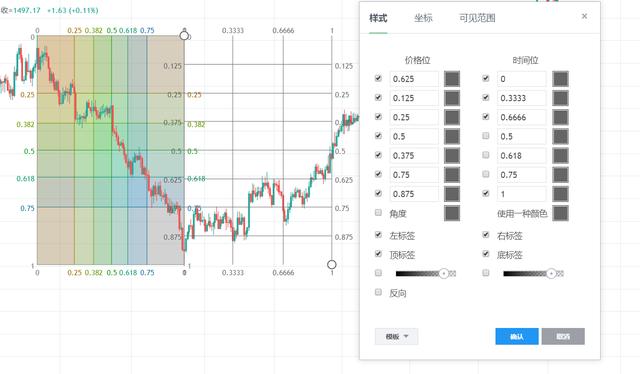
Task: Enable the 反向 checkbox
Action: (378, 292)
